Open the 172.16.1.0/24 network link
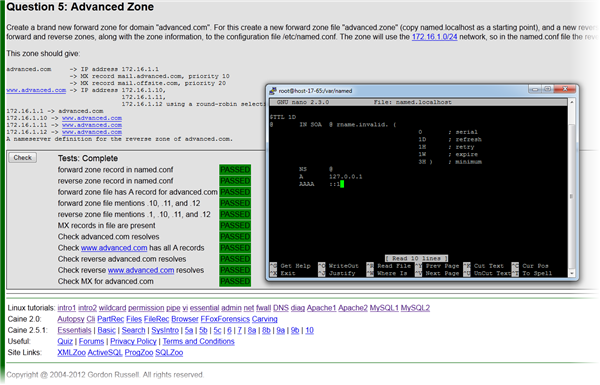600x385 pixels. tap(434, 37)
